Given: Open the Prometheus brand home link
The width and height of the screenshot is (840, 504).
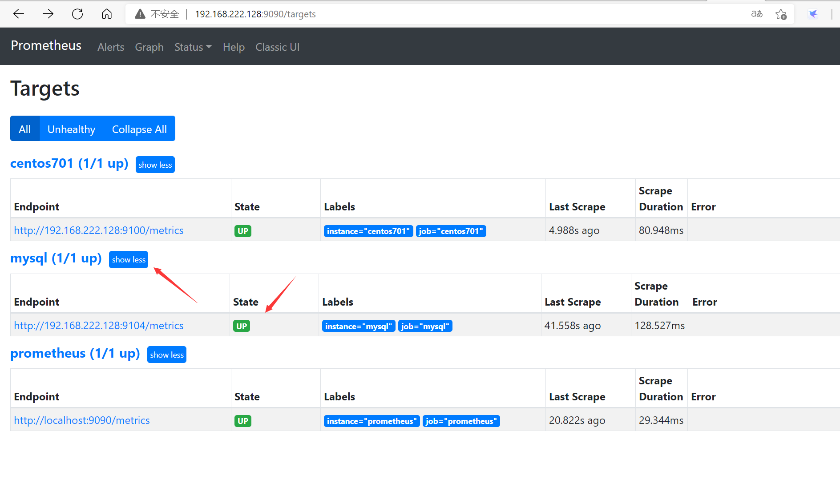Looking at the screenshot, I should pyautogui.click(x=46, y=45).
